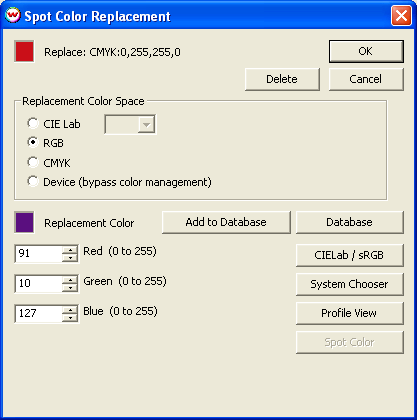The height and width of the screenshot is (420, 417).
Task: Click the Add to Database button
Action: [x=226, y=222]
